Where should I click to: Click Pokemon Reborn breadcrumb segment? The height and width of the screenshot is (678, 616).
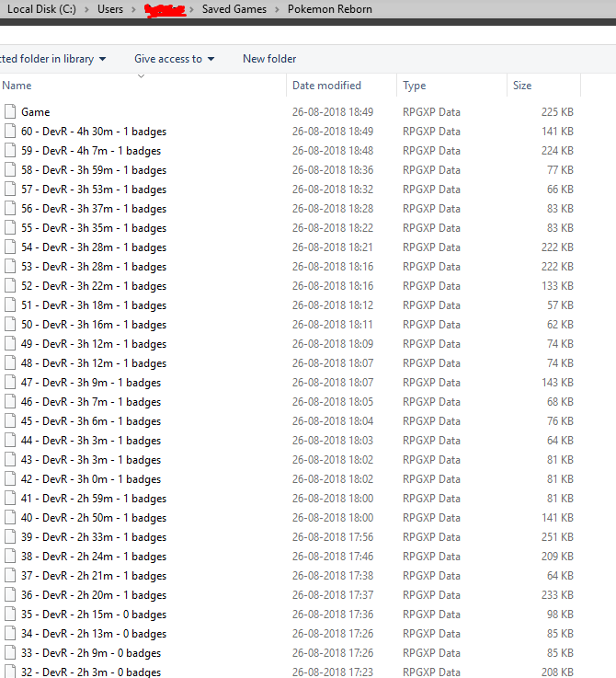click(330, 9)
